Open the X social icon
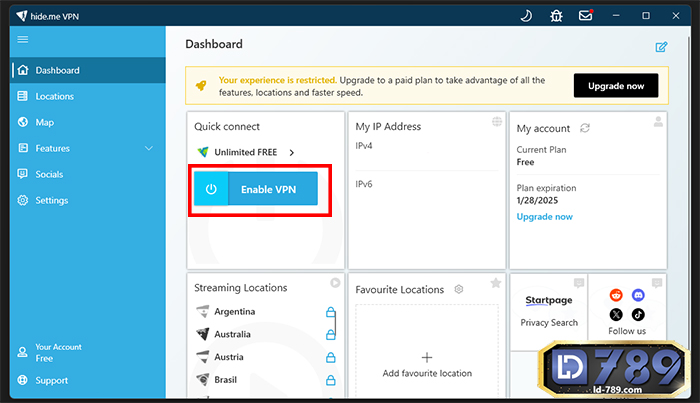700x403 pixels. click(x=616, y=315)
